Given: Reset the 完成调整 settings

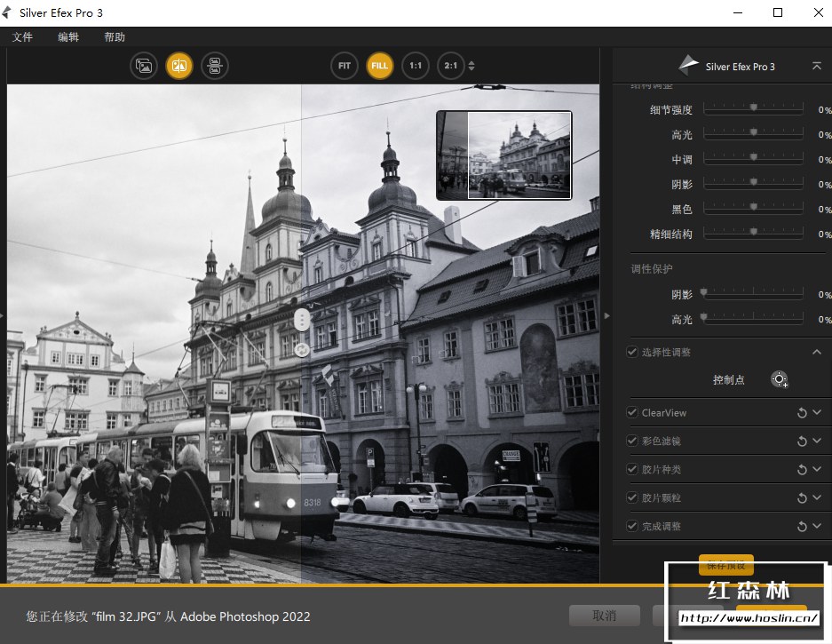Looking at the screenshot, I should [x=802, y=526].
